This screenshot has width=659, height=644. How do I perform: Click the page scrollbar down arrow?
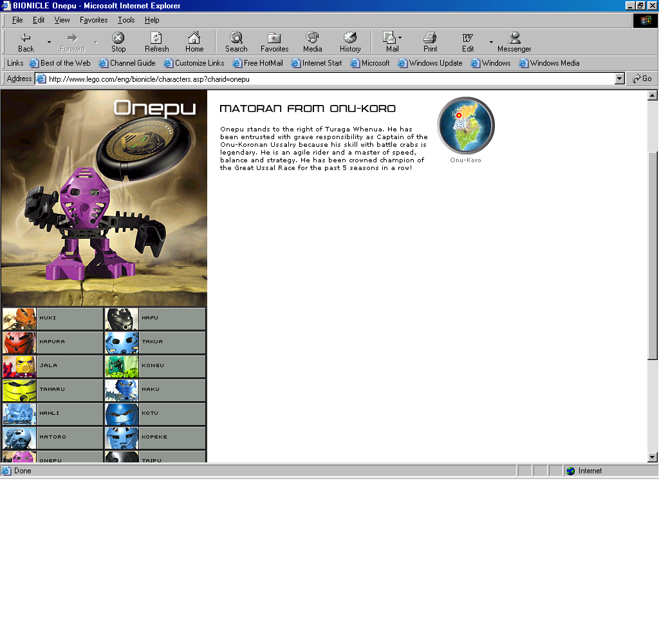click(x=653, y=457)
